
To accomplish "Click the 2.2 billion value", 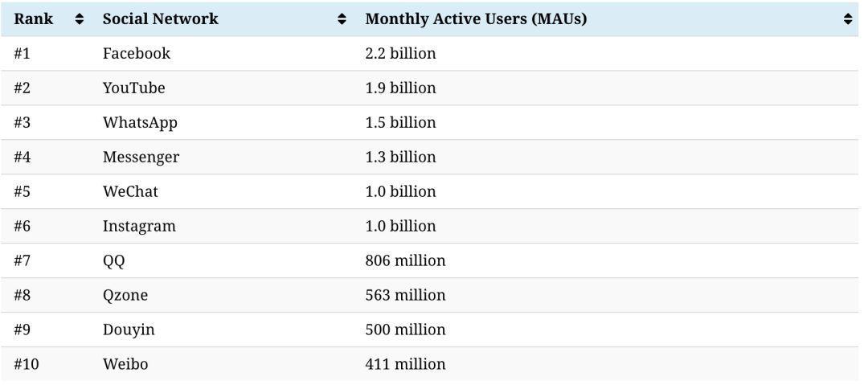I will pyautogui.click(x=400, y=54).
